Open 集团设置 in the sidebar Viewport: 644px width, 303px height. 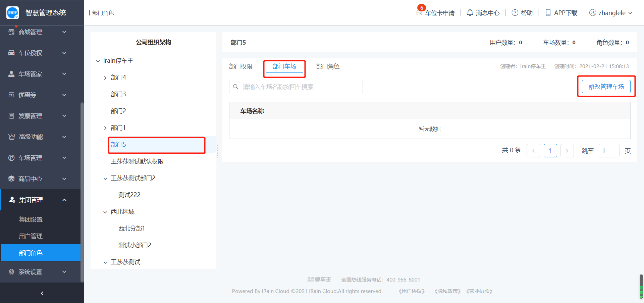[31, 219]
